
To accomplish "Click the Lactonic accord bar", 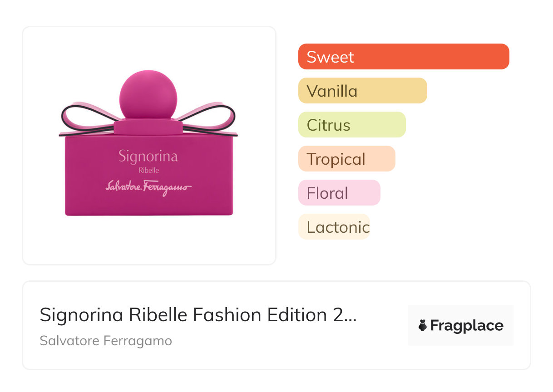I will click(x=334, y=227).
